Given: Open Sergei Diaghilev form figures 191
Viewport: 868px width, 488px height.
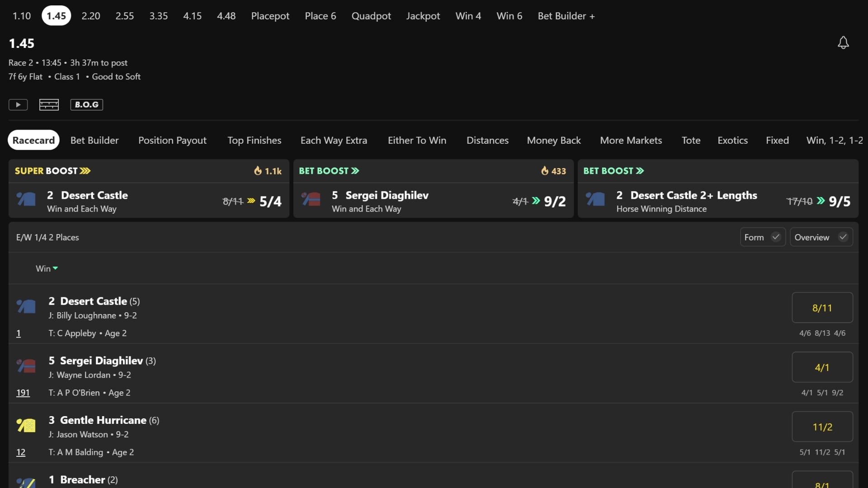Looking at the screenshot, I should click(x=23, y=393).
